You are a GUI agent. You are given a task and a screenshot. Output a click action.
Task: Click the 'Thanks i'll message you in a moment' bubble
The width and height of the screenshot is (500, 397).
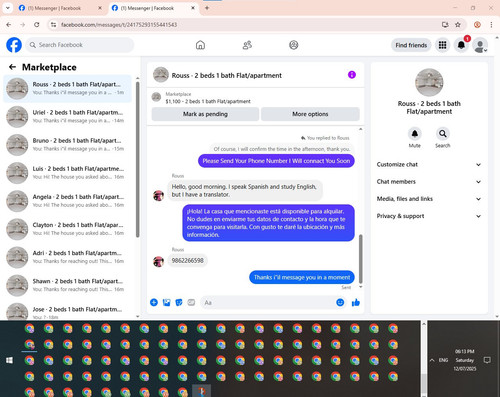click(x=302, y=277)
